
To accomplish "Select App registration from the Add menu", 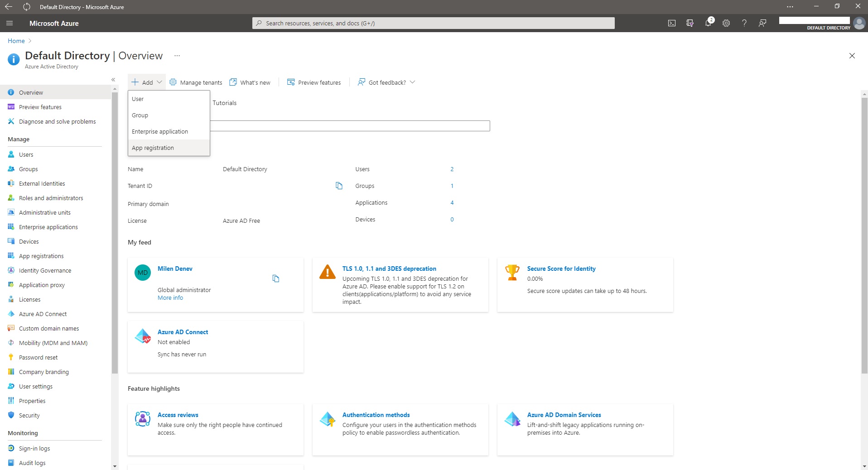I will [x=153, y=147].
